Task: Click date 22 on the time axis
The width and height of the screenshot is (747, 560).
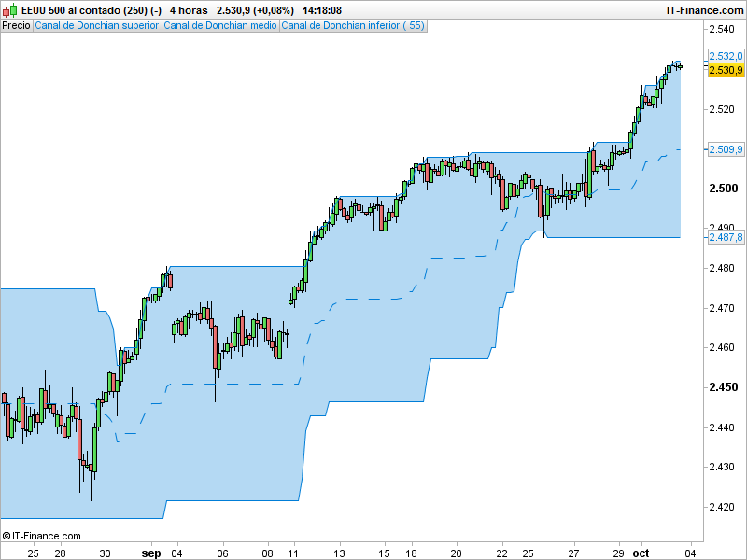Action: 501,553
